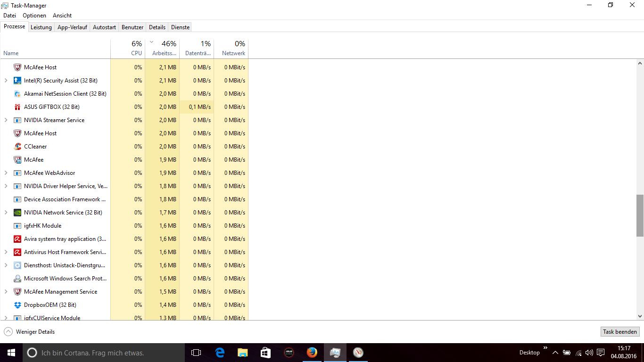Launch Microsoft Edge from the taskbar
The height and width of the screenshot is (362, 644).
[220, 353]
